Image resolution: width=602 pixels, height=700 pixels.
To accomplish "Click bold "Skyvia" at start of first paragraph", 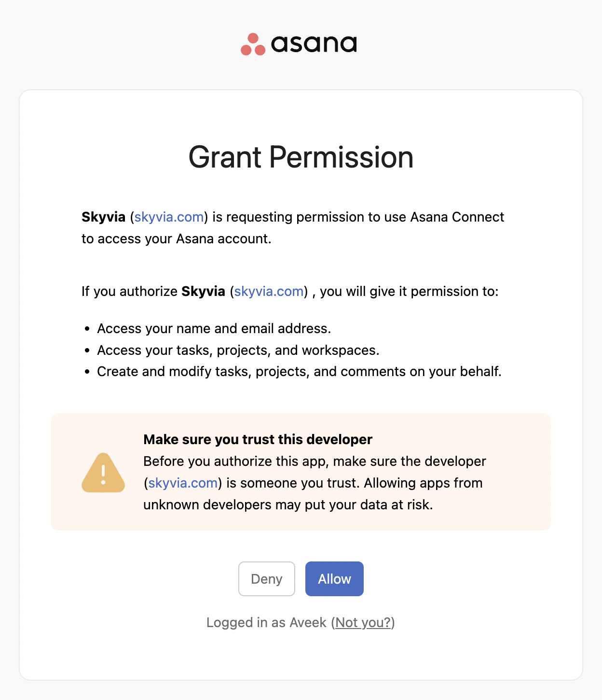I will (103, 217).
